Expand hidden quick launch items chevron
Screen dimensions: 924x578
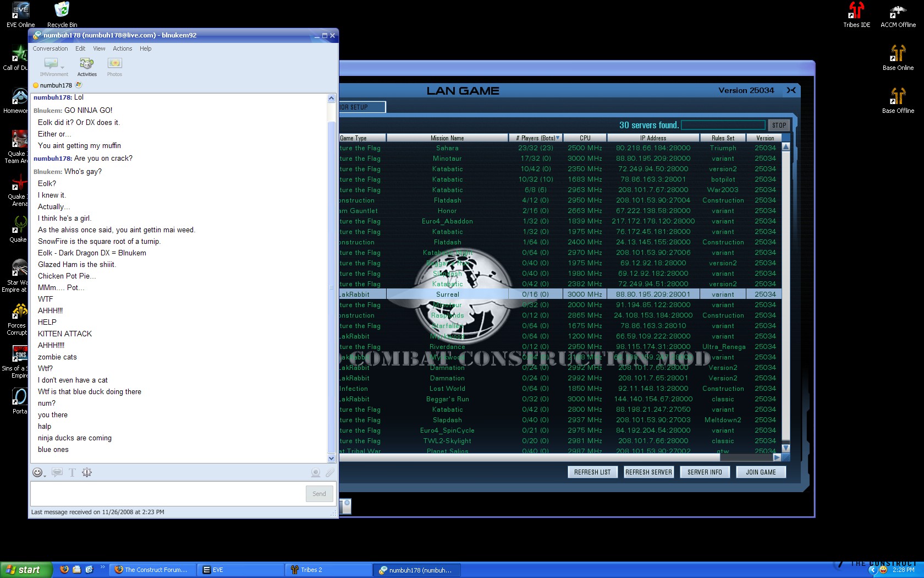(x=102, y=567)
